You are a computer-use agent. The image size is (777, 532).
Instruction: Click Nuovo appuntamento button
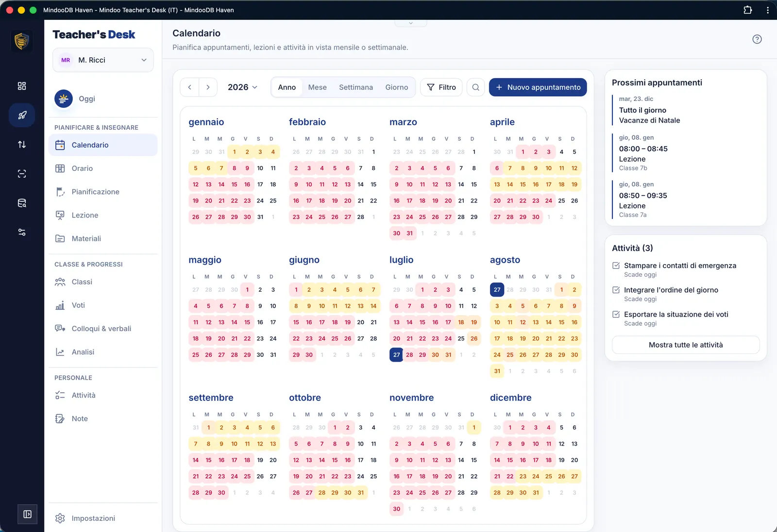tap(538, 87)
